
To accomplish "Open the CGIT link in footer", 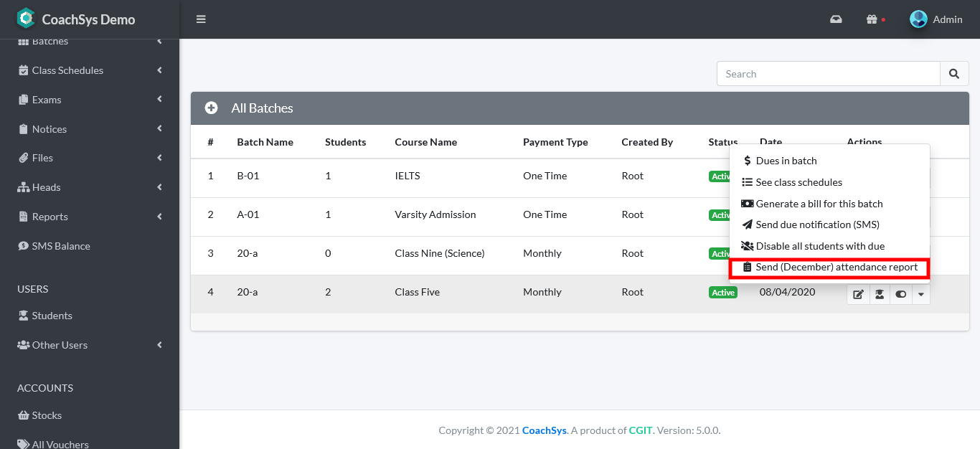I will (641, 430).
